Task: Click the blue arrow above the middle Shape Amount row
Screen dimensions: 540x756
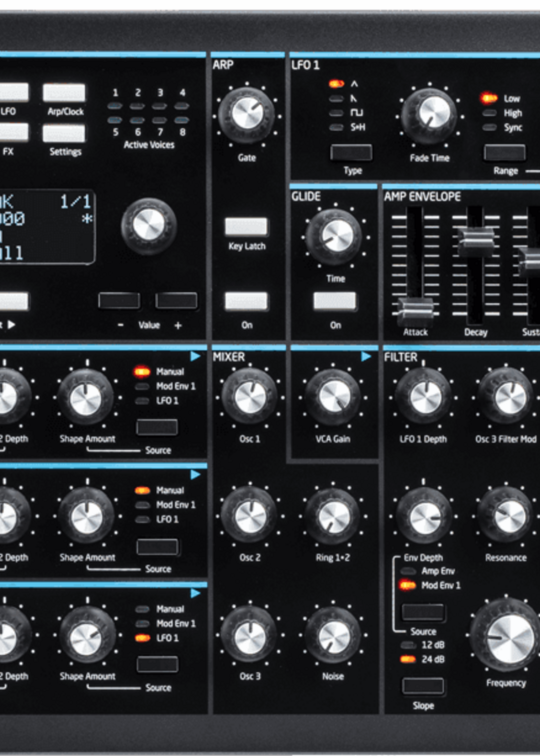Action: [195, 475]
